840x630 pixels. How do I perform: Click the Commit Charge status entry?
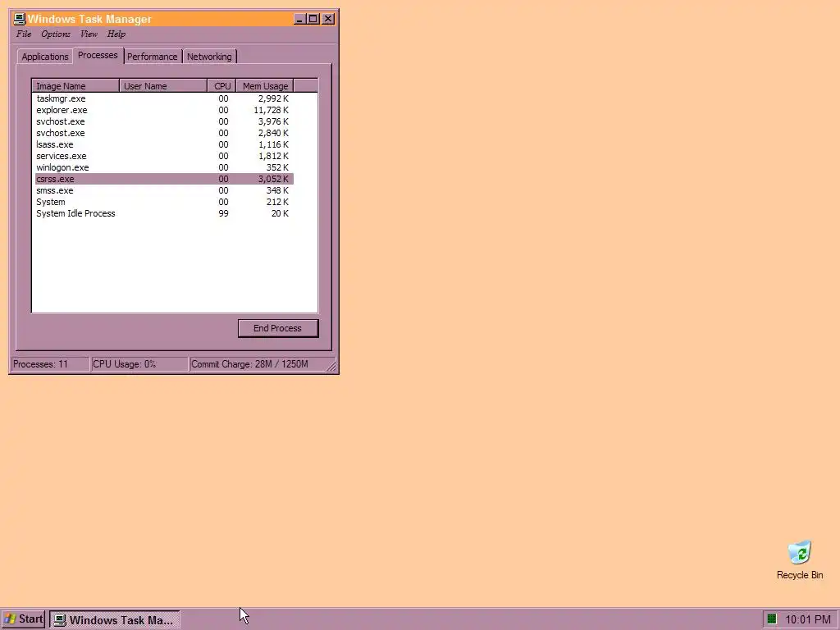257,364
